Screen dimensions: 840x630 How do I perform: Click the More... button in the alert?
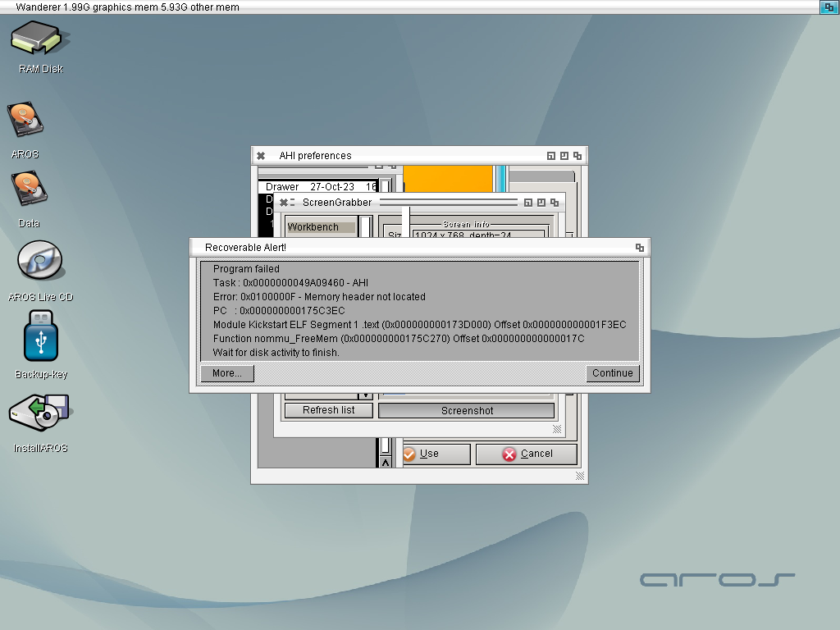pos(227,373)
